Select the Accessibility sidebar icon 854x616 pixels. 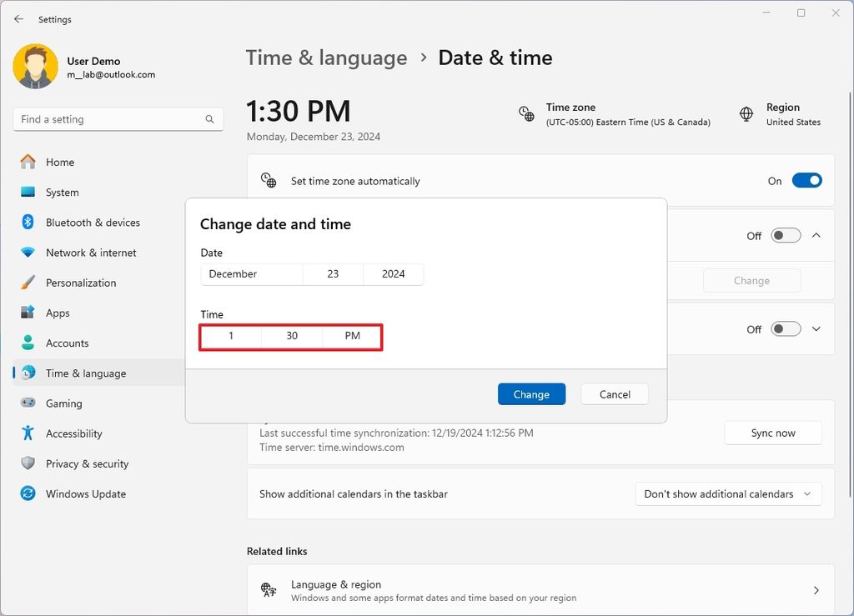(30, 433)
